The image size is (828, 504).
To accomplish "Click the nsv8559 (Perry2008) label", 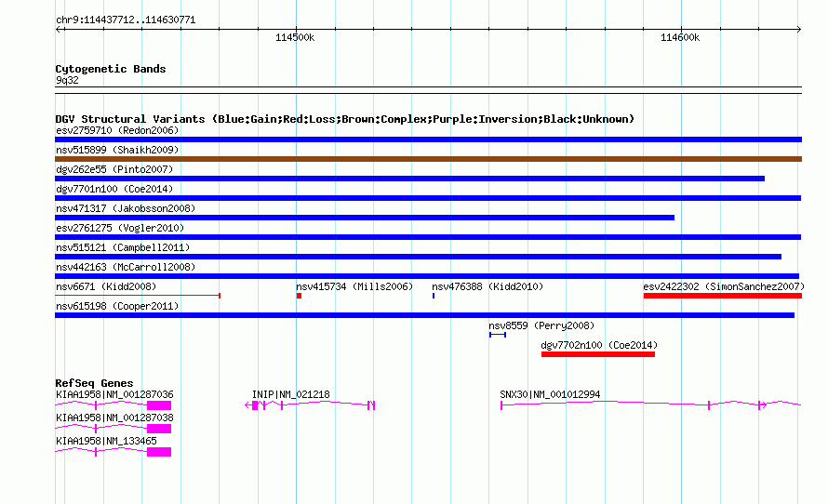I will [x=541, y=325].
